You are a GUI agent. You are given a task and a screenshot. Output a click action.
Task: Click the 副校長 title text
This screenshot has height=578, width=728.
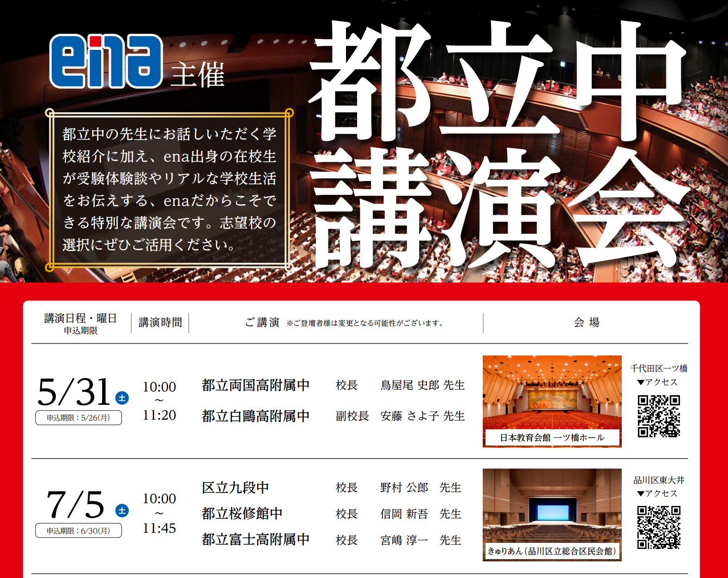[x=352, y=416]
